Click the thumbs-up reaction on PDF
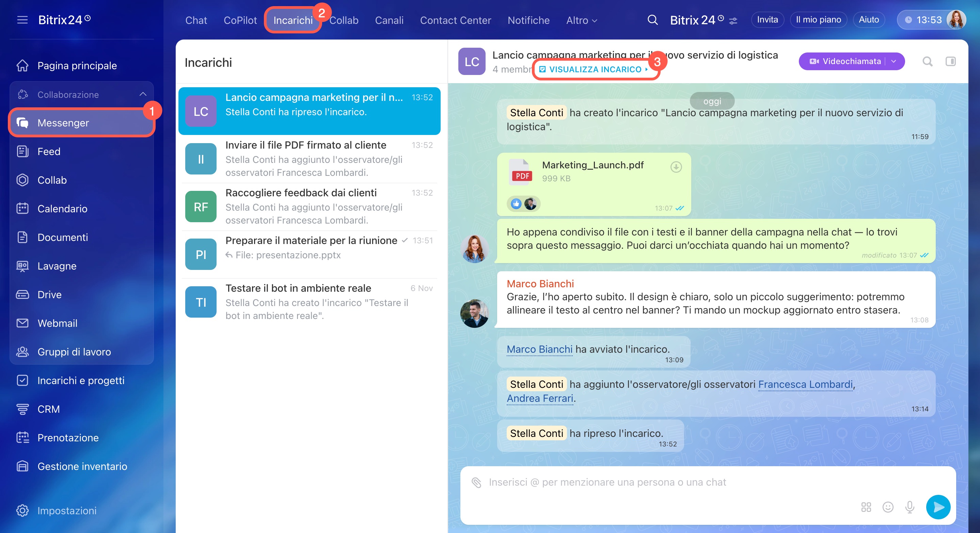This screenshot has height=533, width=980. (516, 204)
